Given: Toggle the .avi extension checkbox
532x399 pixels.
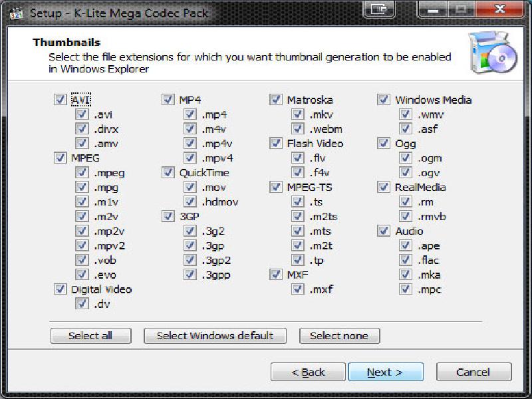Looking at the screenshot, I should [x=82, y=114].
